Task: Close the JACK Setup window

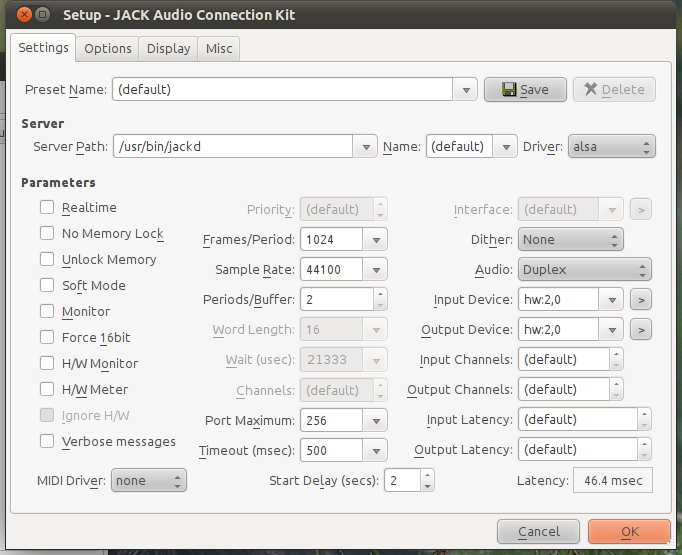Action: click(x=24, y=15)
